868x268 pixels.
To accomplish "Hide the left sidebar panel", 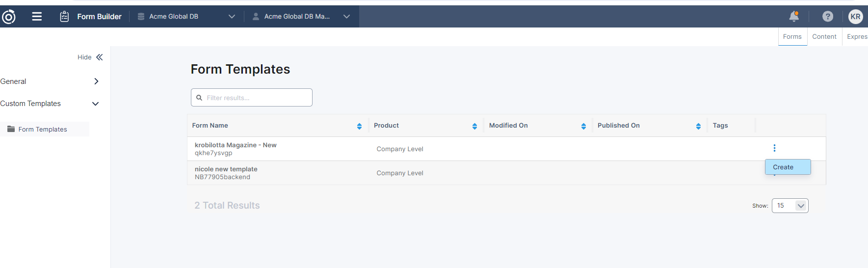I will pyautogui.click(x=90, y=57).
